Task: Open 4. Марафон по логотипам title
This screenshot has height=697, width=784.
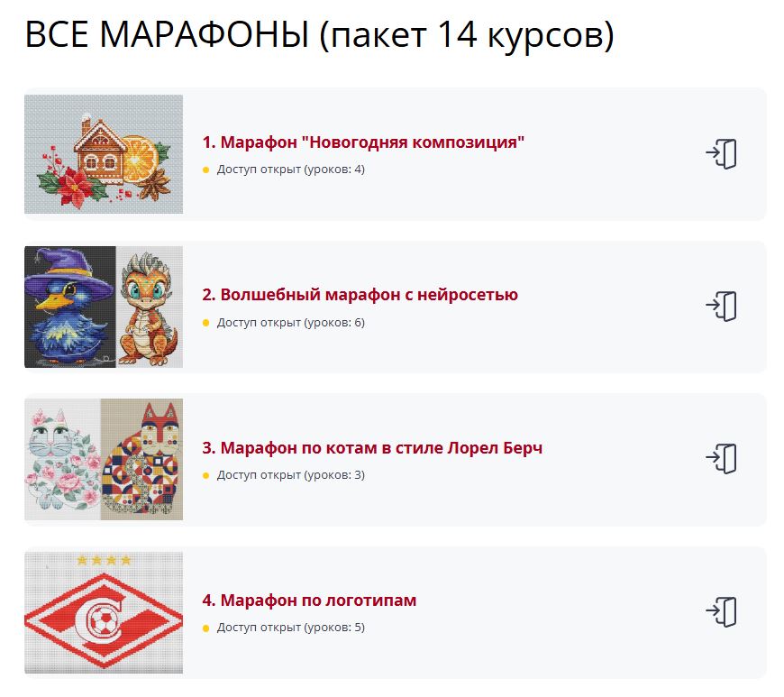Action: click(309, 600)
